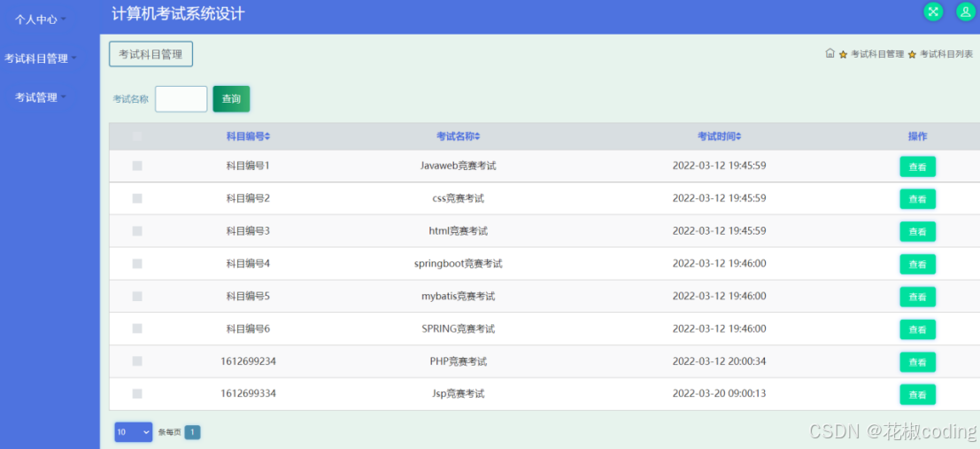Click the 计算机考试系统设计 header title

tap(178, 14)
